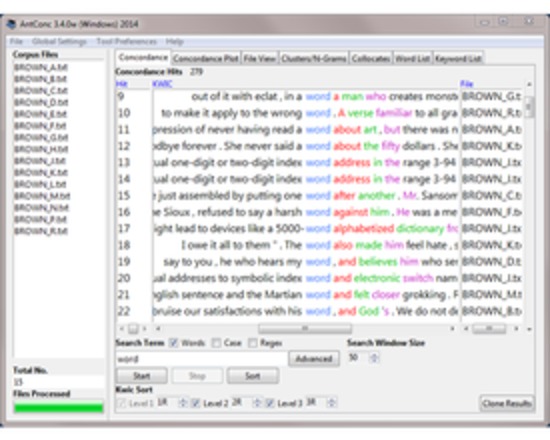Adjust the Level 2 sort stepper
Image resolution: width=550 pixels, height=440 pixels.
[257, 403]
